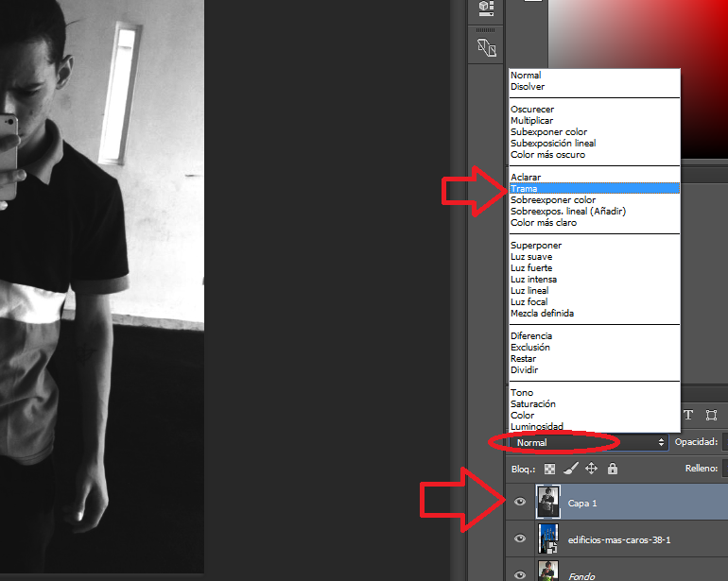Choose Disolver blend mode
The width and height of the screenshot is (728, 581).
595,87
